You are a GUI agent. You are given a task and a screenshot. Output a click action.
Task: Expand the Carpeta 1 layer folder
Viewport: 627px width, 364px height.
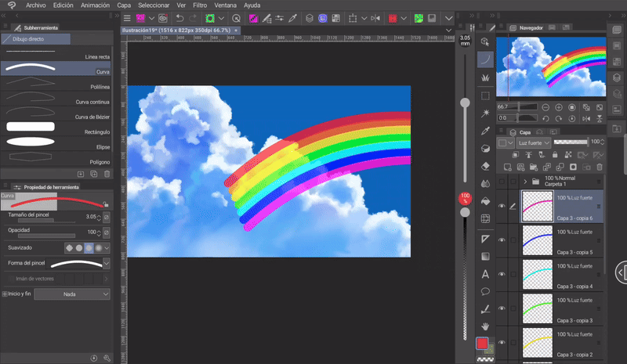click(524, 182)
